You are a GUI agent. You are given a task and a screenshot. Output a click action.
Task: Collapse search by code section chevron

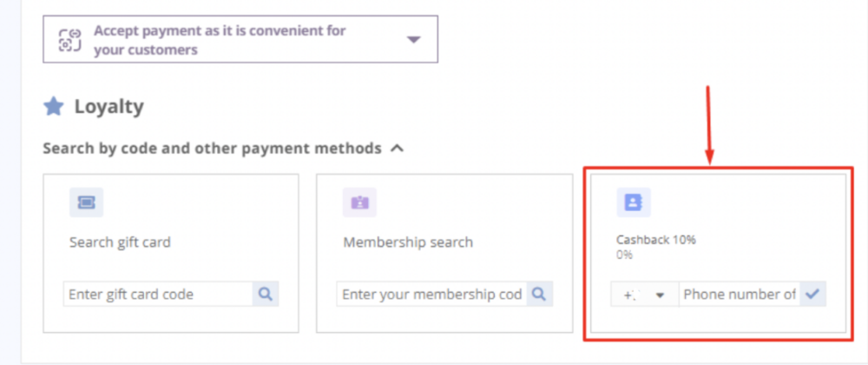coord(397,149)
